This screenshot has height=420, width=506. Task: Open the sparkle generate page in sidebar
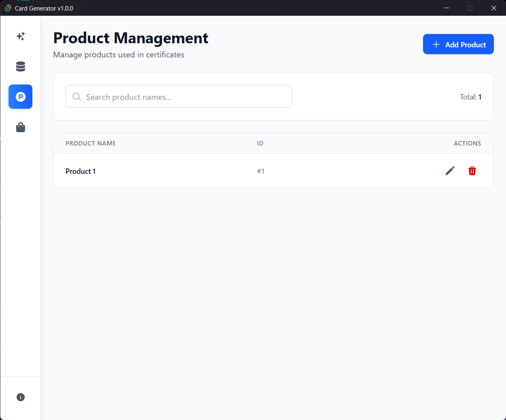click(x=21, y=36)
